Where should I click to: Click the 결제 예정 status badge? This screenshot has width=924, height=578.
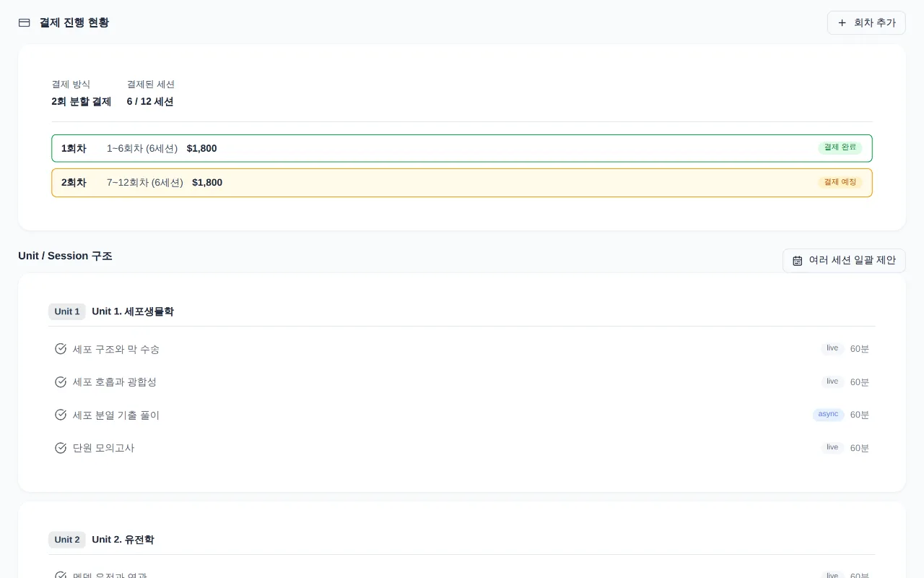click(x=840, y=182)
